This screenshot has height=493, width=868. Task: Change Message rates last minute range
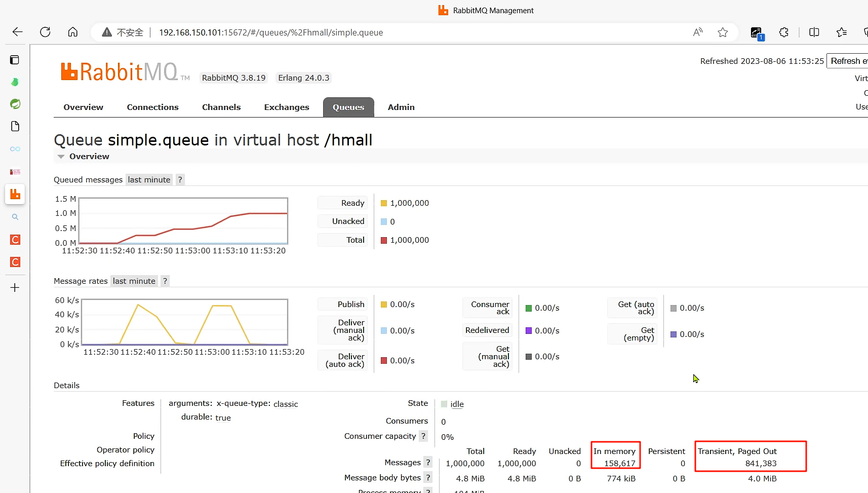click(x=134, y=281)
